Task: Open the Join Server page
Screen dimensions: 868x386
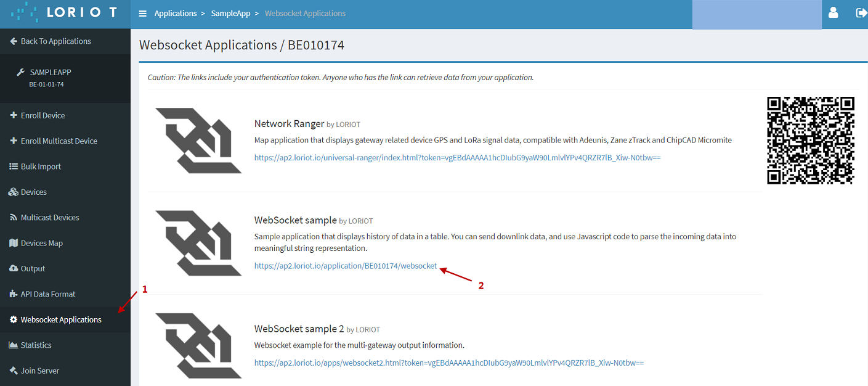Action: (65, 371)
